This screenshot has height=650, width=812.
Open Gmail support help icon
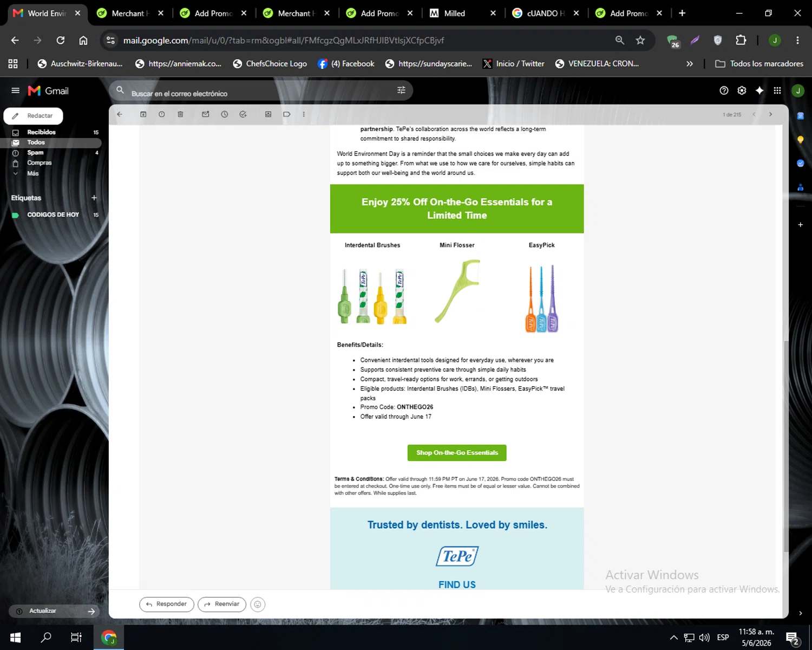(724, 90)
